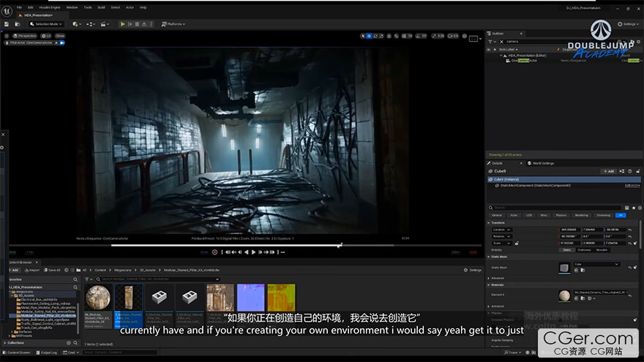Click Save All in Content Browser
This screenshot has height=362, width=644.
(53, 270)
